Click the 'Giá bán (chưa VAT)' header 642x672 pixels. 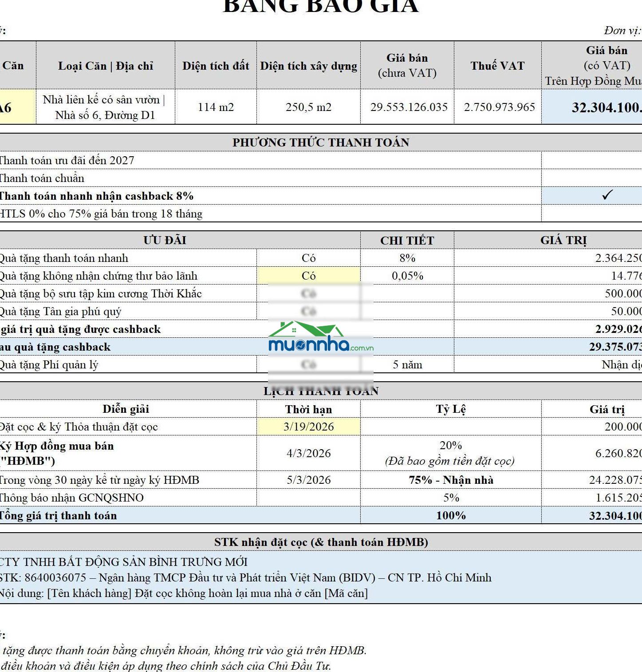tap(407, 66)
